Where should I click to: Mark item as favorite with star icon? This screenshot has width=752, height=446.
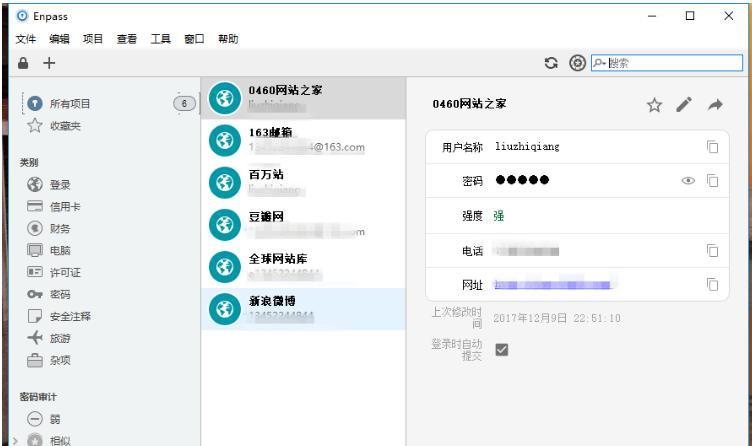click(654, 105)
